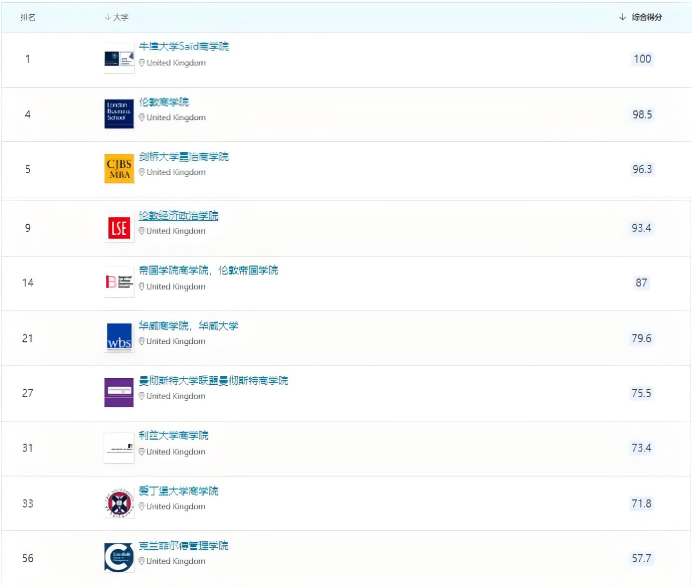Image resolution: width=692 pixels, height=587 pixels.
Task: Click United Kingdom under 克兰菲尔德管理学院
Action: coord(176,561)
